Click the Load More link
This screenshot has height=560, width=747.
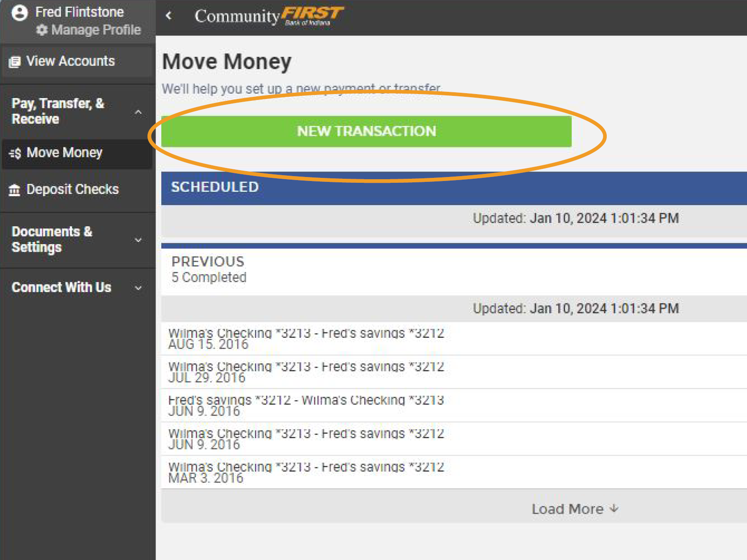point(567,508)
